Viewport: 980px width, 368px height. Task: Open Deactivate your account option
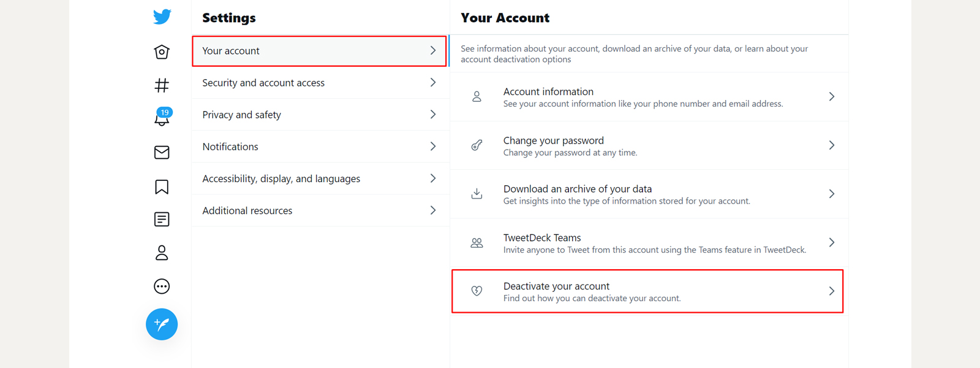click(647, 291)
